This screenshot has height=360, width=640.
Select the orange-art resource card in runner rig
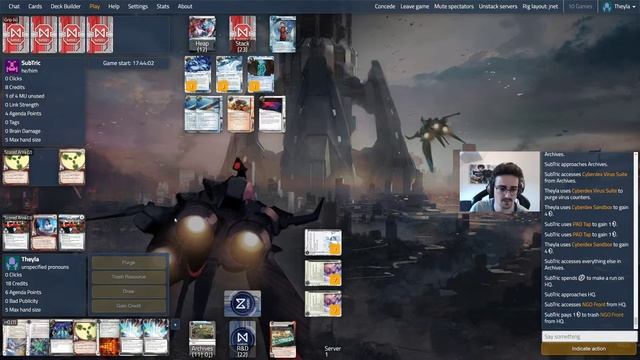[x=240, y=114]
